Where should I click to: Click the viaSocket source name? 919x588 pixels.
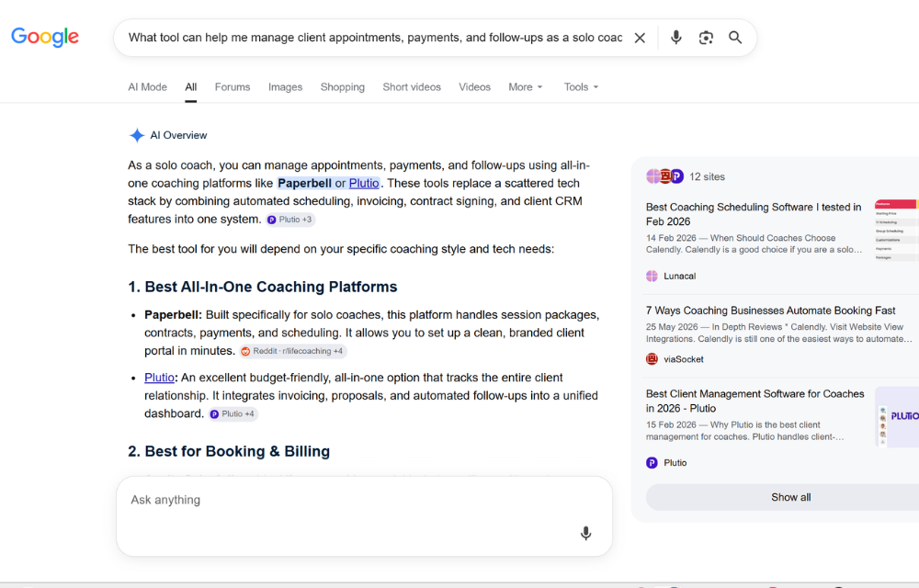pos(684,359)
